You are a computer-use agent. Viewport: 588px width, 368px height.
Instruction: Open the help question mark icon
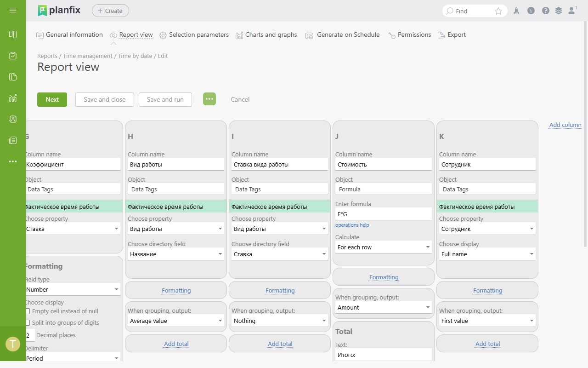pos(546,11)
